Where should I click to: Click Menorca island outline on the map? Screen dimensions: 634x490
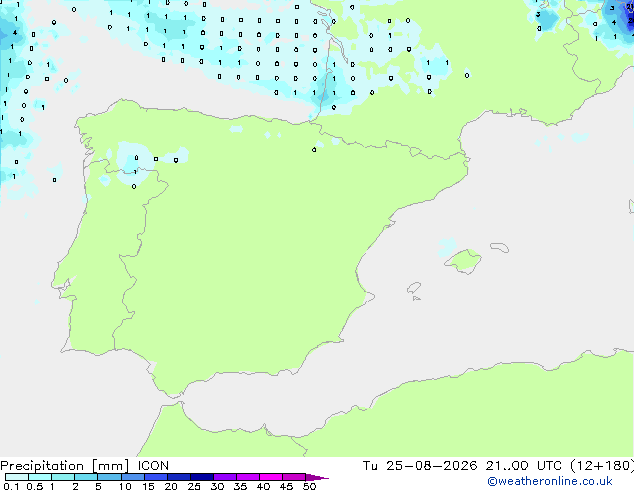pyautogui.click(x=500, y=247)
